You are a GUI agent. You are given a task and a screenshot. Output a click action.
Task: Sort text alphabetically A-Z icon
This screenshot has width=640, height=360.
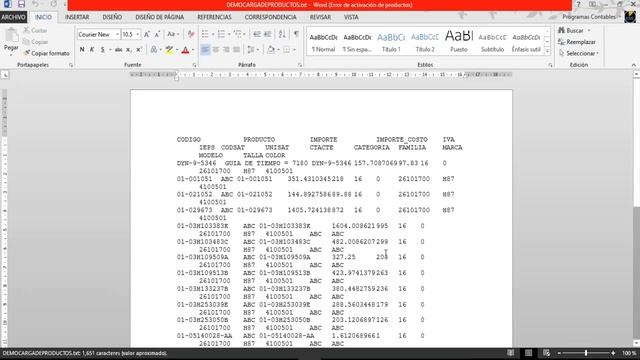click(282, 34)
